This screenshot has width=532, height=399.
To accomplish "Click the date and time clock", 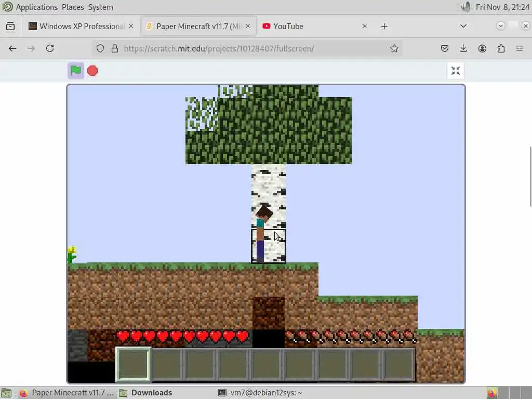I will (502, 7).
